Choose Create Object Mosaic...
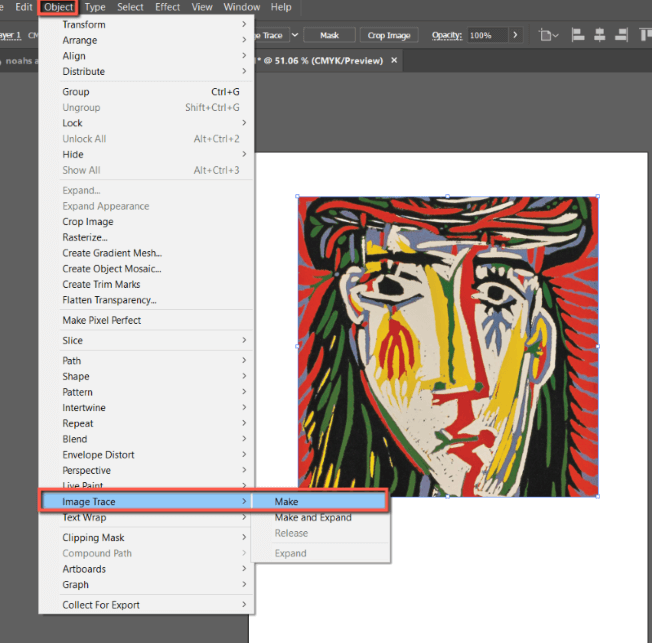Image resolution: width=652 pixels, height=643 pixels. pos(146,269)
